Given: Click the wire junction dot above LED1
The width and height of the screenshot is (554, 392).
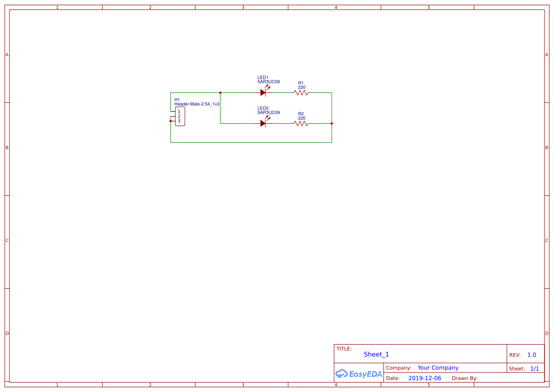Looking at the screenshot, I should (220, 92).
